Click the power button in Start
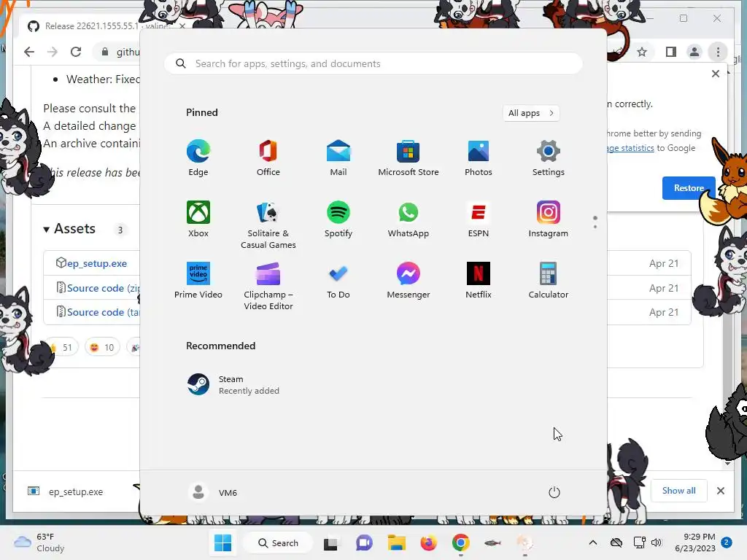 (554, 492)
